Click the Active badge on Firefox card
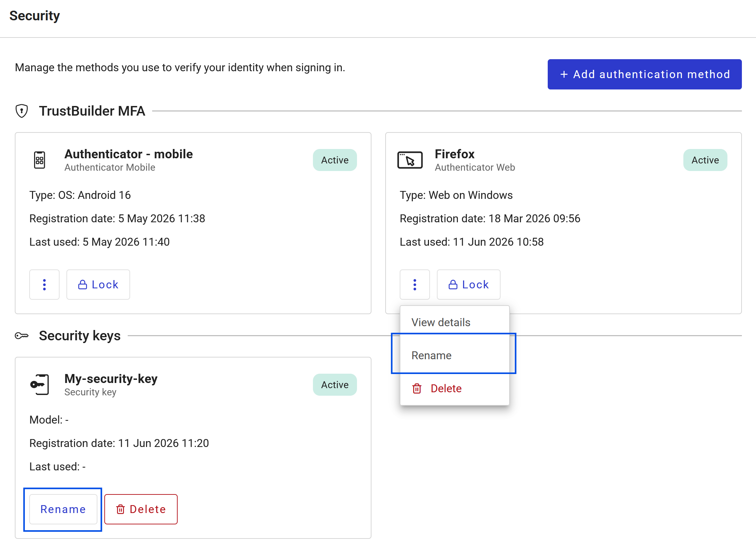 [705, 160]
